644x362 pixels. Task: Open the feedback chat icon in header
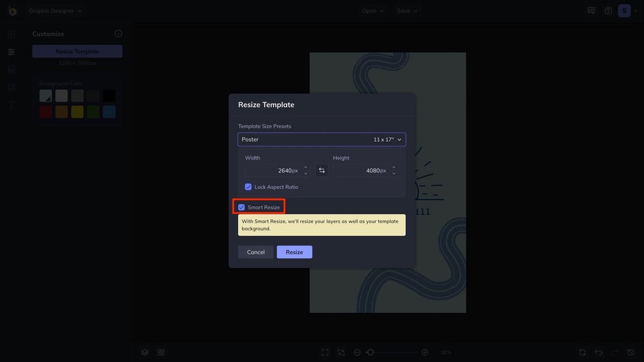(591, 11)
